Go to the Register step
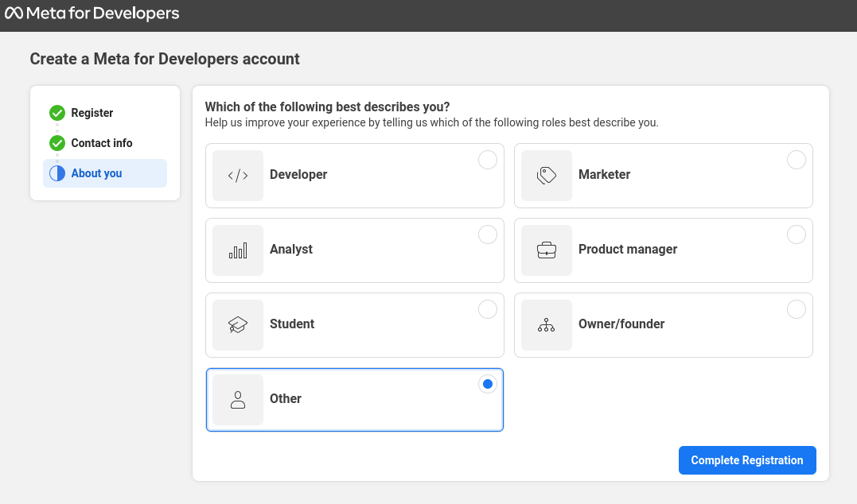 (92, 113)
